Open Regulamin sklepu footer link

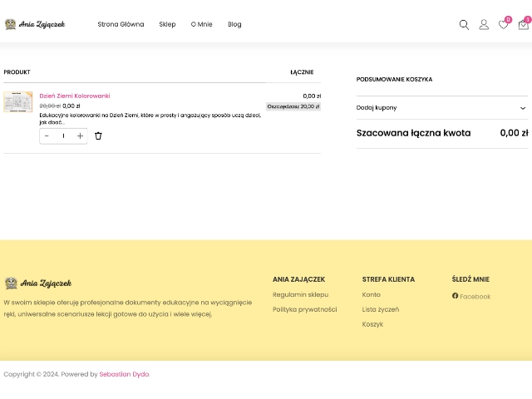[300, 294]
